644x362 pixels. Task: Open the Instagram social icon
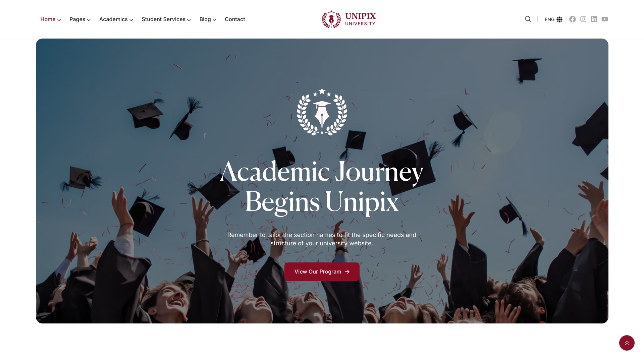click(583, 19)
